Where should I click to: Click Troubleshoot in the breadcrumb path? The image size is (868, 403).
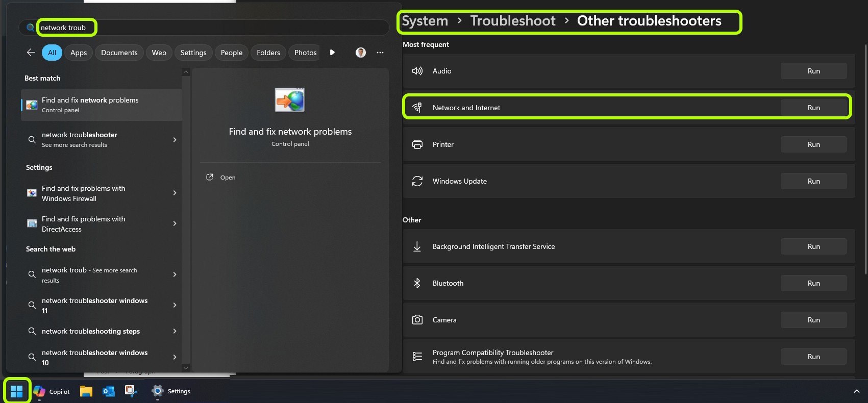[x=512, y=21]
